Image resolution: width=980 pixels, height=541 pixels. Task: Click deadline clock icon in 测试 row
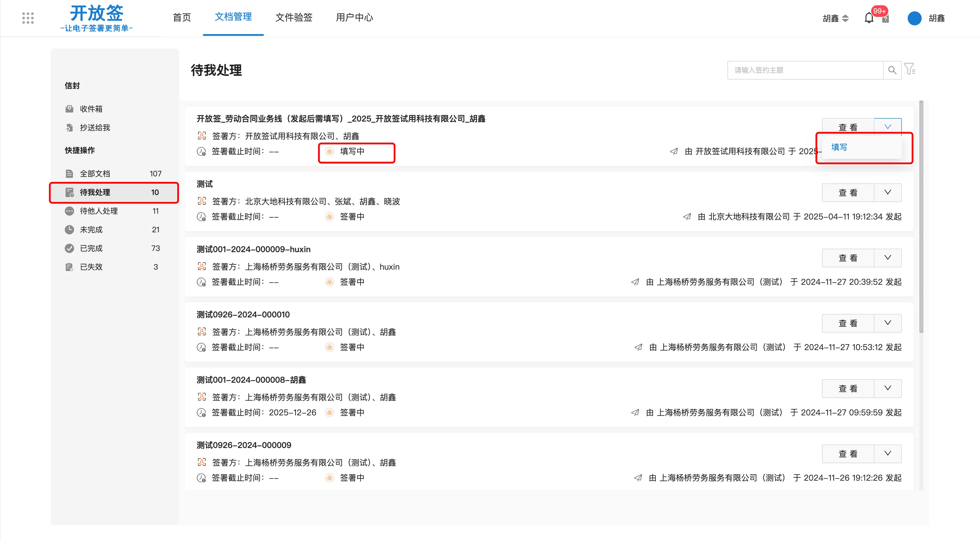coord(201,217)
